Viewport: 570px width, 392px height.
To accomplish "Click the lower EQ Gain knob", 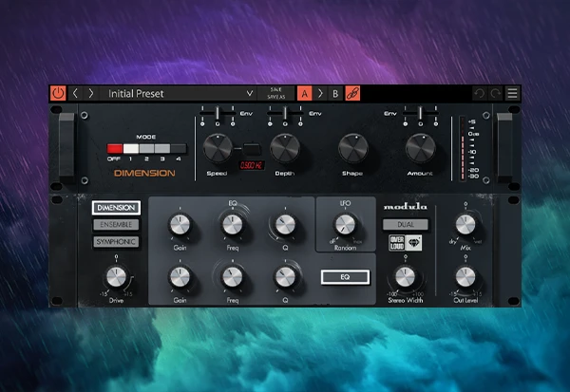I will (180, 277).
